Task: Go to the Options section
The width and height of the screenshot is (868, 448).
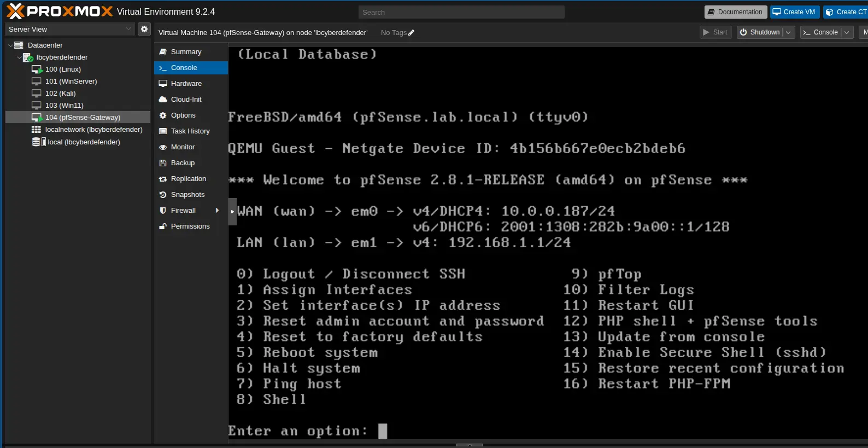Action: [x=191, y=115]
